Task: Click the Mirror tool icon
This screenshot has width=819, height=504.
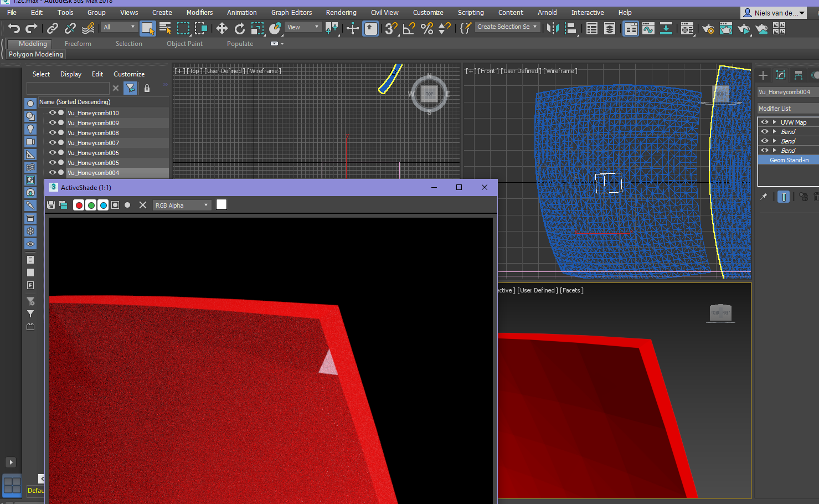Action: 553,28
